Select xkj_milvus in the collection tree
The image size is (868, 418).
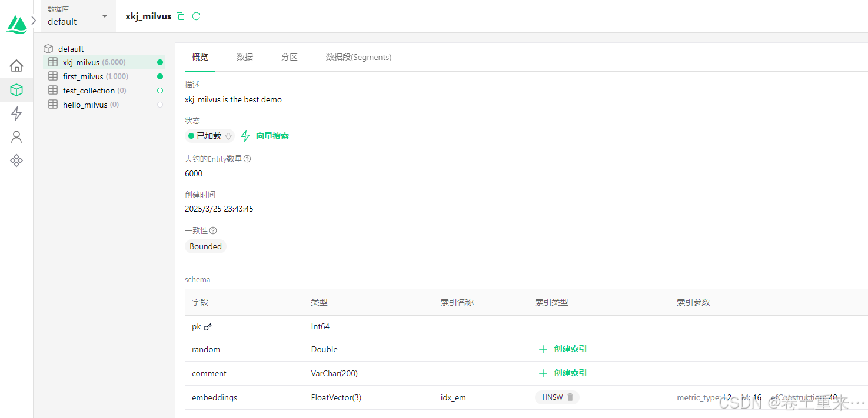[105, 62]
